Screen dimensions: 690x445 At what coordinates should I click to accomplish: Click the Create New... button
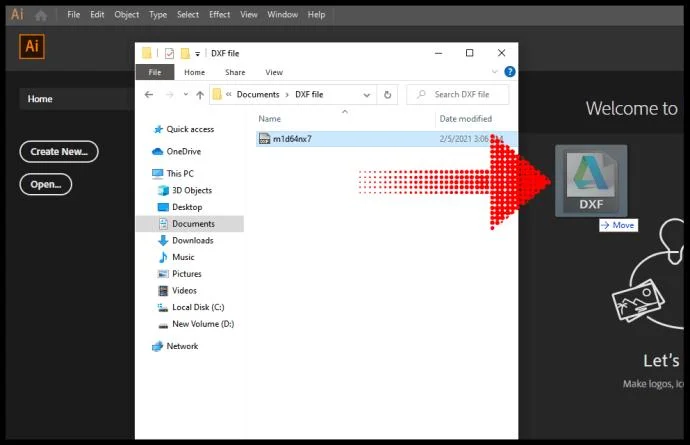pos(59,151)
